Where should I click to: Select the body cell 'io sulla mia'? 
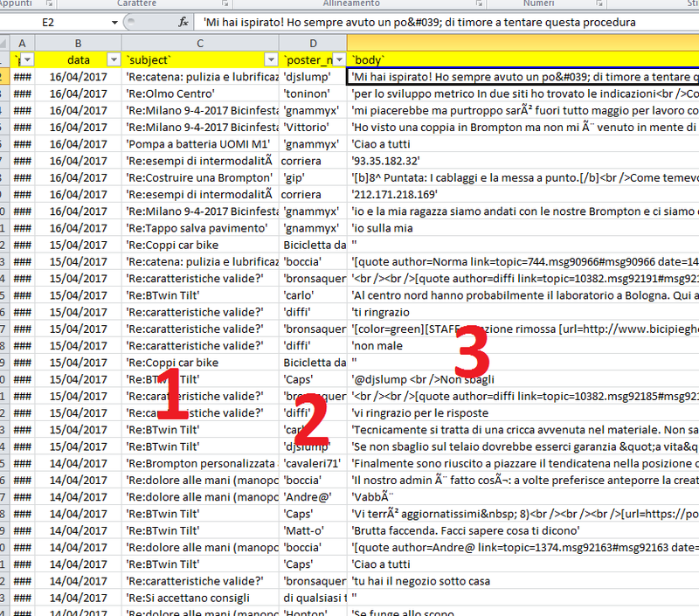point(523,228)
